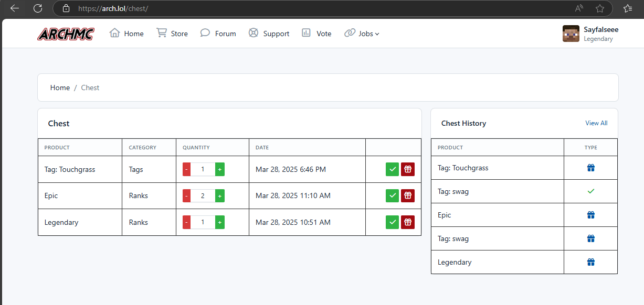This screenshot has width=644, height=305.
Task: Click View All in Chest History
Action: pyautogui.click(x=596, y=123)
